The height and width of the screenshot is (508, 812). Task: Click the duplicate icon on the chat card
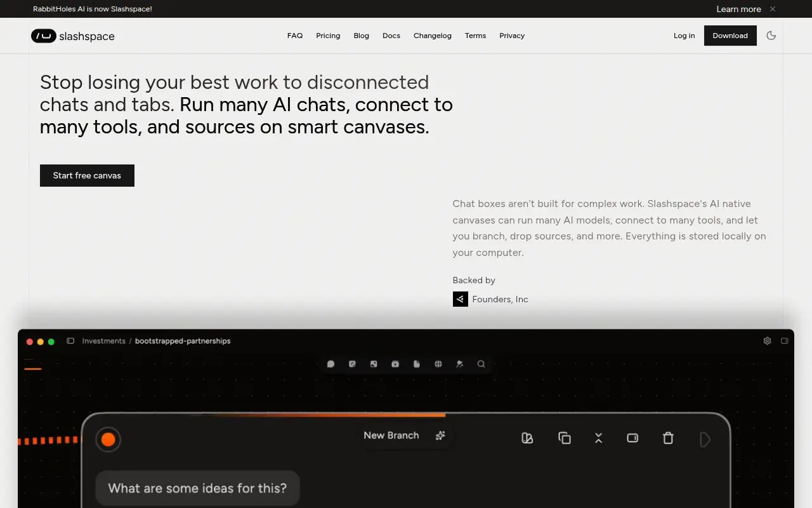tap(565, 438)
